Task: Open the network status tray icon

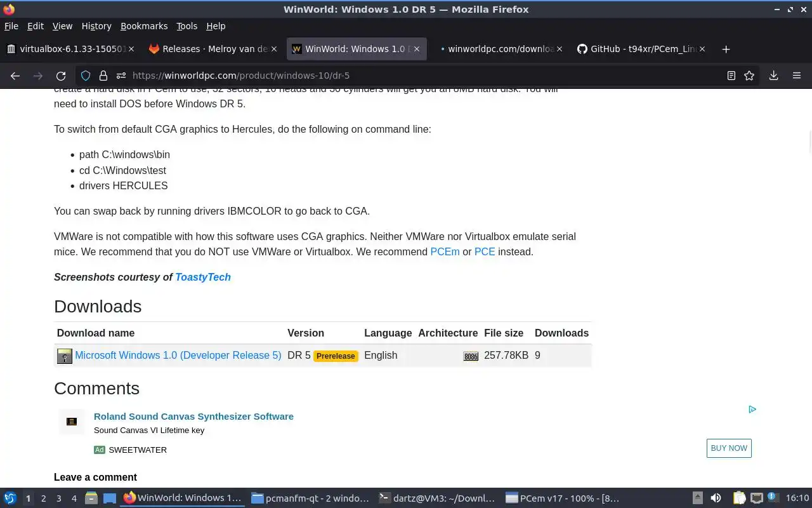Action: point(756,498)
